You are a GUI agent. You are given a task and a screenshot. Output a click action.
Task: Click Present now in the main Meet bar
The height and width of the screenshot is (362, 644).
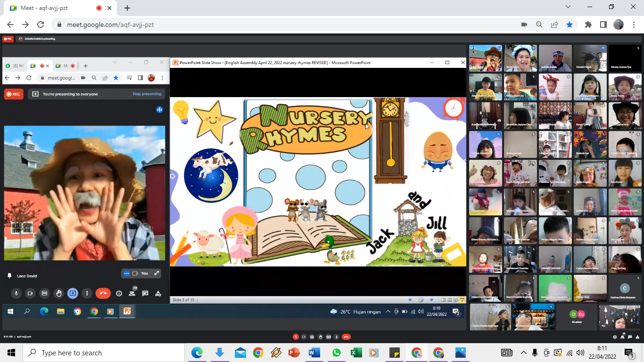point(328,337)
